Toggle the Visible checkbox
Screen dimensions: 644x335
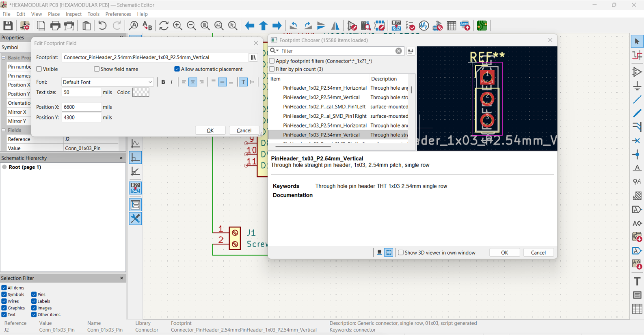point(39,69)
